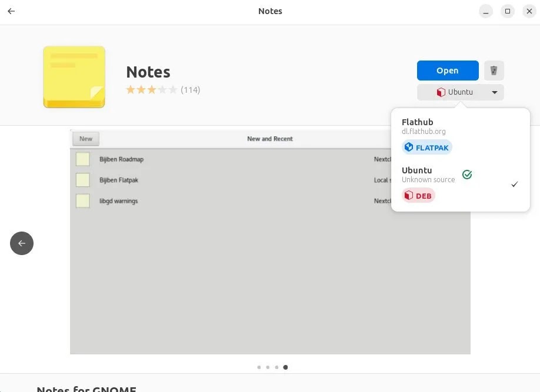
Task: Click the selected checkmark beside Ubuntu
Action: (x=514, y=185)
